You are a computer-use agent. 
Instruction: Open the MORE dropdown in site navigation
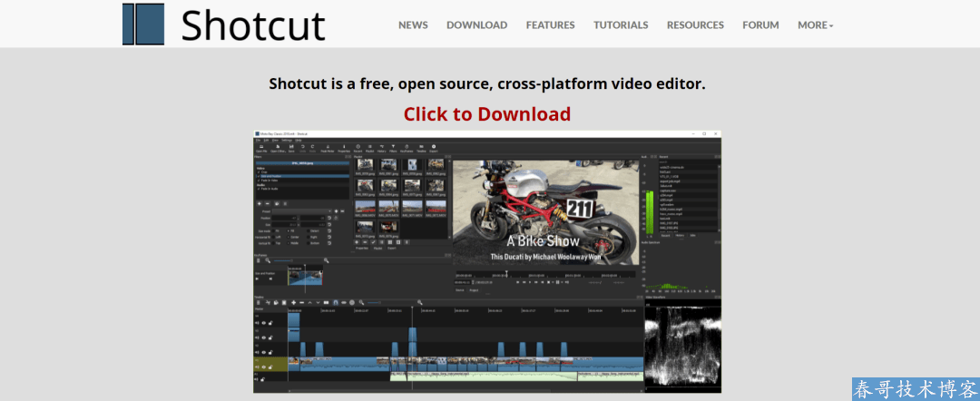click(x=815, y=25)
